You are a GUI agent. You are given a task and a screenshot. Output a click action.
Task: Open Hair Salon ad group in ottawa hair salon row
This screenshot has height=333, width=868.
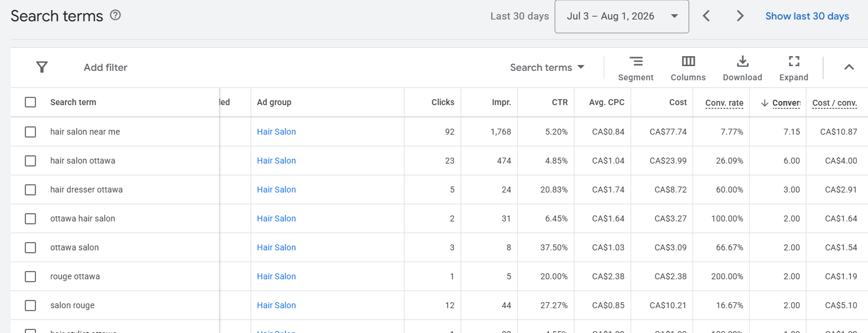(x=276, y=218)
